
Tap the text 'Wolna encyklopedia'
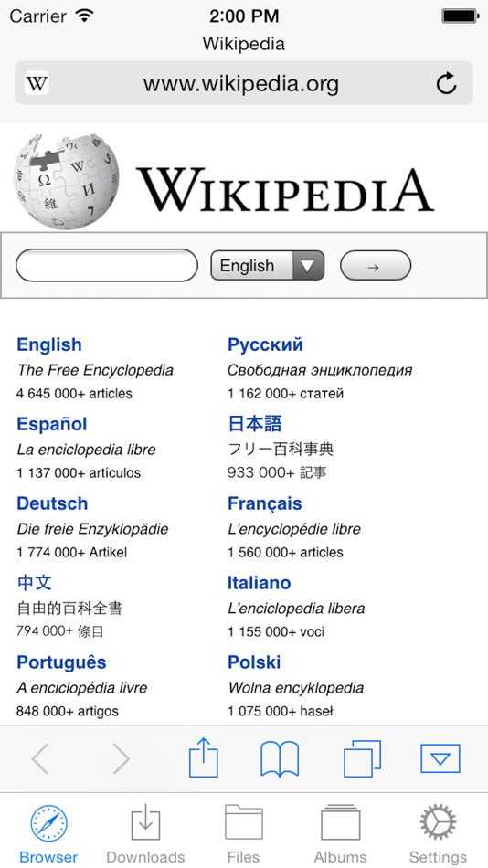(296, 687)
